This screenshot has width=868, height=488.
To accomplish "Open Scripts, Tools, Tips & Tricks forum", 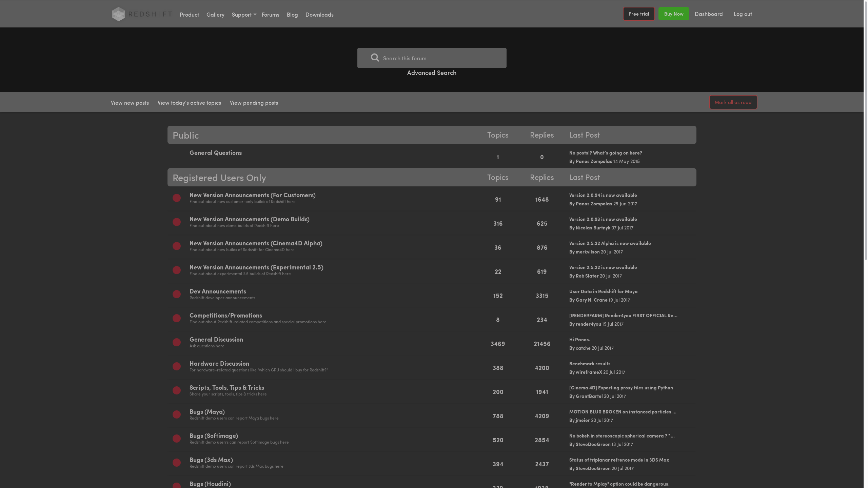I will pos(227,388).
